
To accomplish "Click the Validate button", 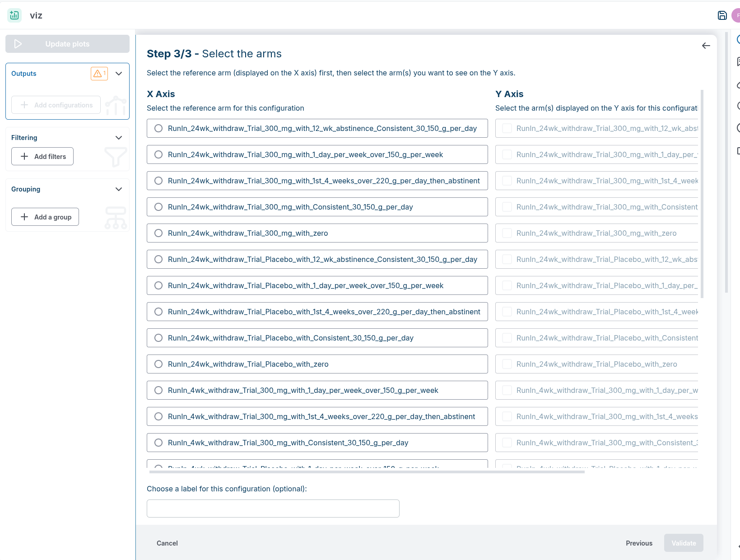I will (x=683, y=543).
